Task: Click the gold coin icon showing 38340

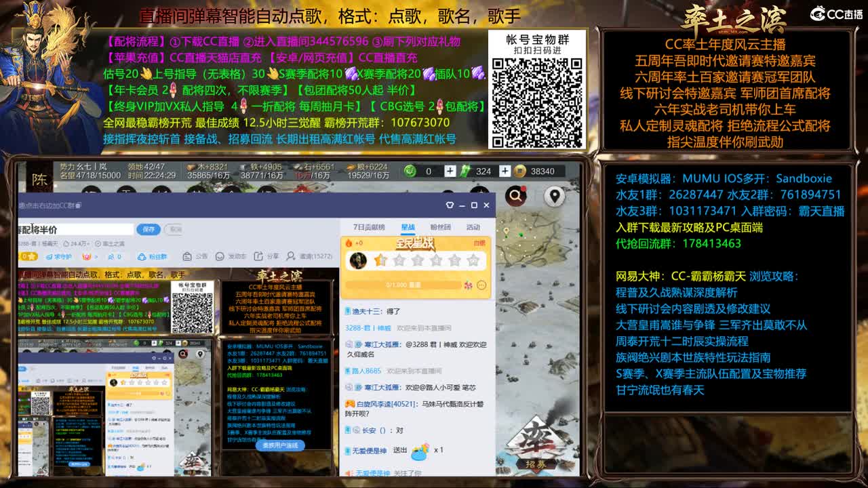Action: point(520,171)
